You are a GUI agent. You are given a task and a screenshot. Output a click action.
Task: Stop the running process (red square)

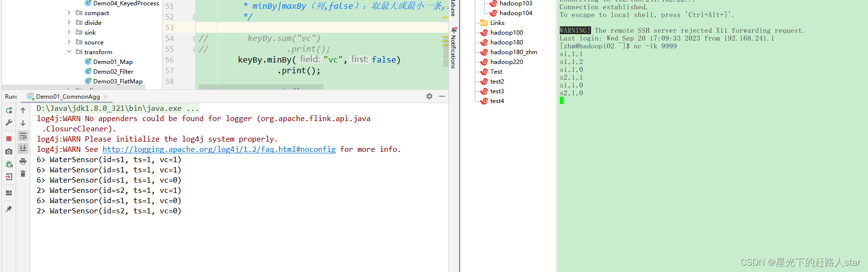coord(9,139)
